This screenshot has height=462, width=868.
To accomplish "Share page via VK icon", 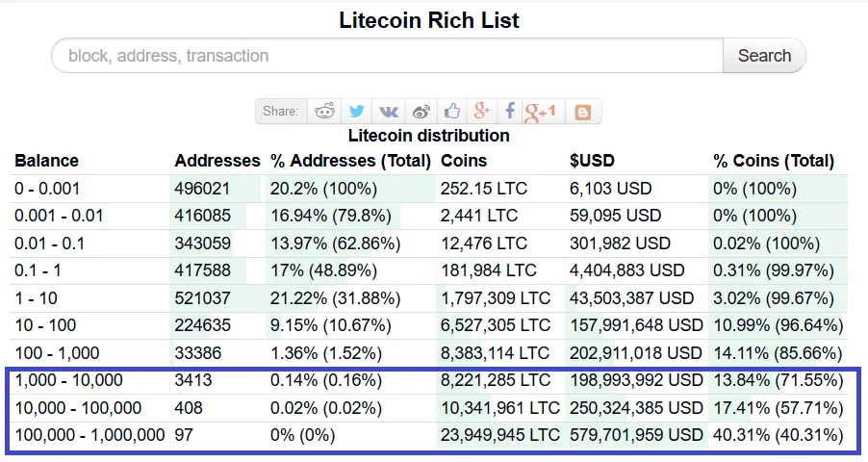I will [389, 112].
